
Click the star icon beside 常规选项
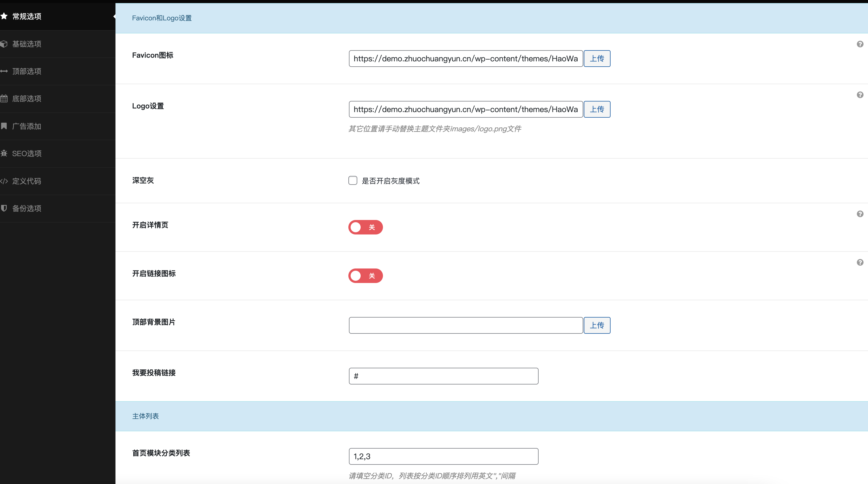[x=4, y=16]
